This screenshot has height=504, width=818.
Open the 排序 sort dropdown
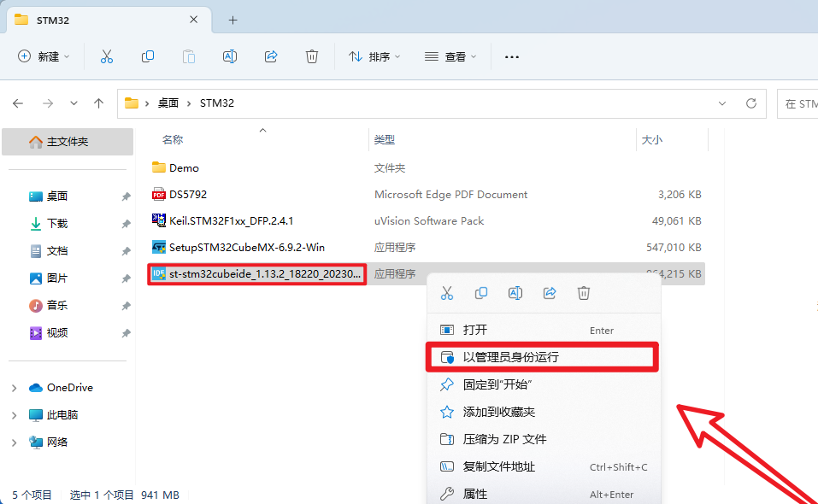point(374,56)
